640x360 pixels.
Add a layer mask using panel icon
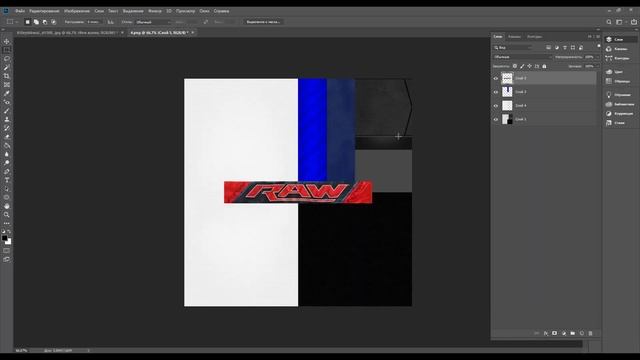(x=554, y=333)
